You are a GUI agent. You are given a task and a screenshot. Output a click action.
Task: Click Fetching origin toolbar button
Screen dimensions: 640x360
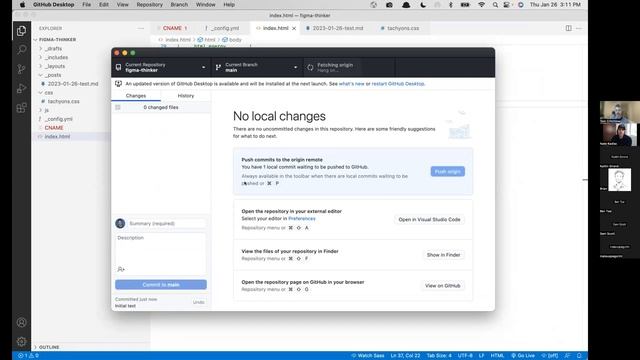tap(349, 67)
